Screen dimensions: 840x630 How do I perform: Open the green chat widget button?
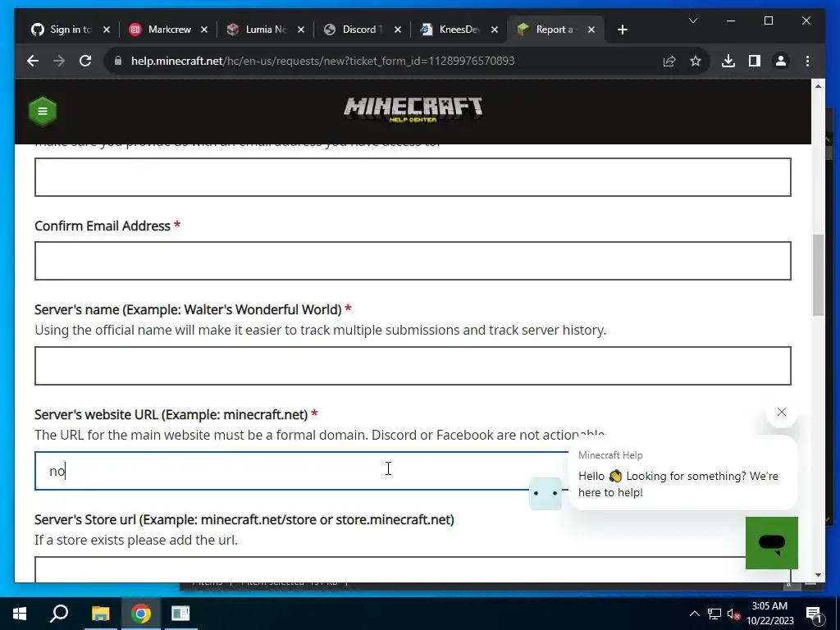point(771,543)
